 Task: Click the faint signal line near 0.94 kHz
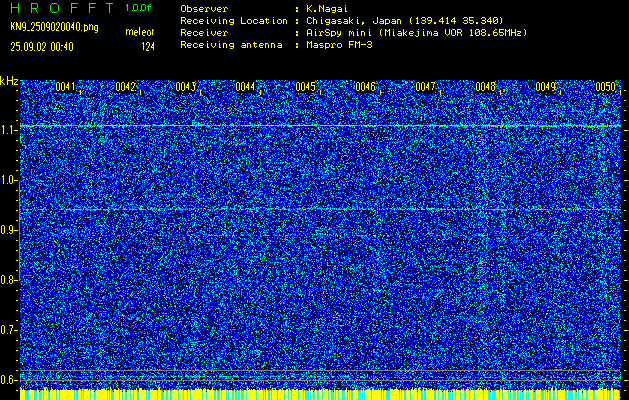pos(320,209)
